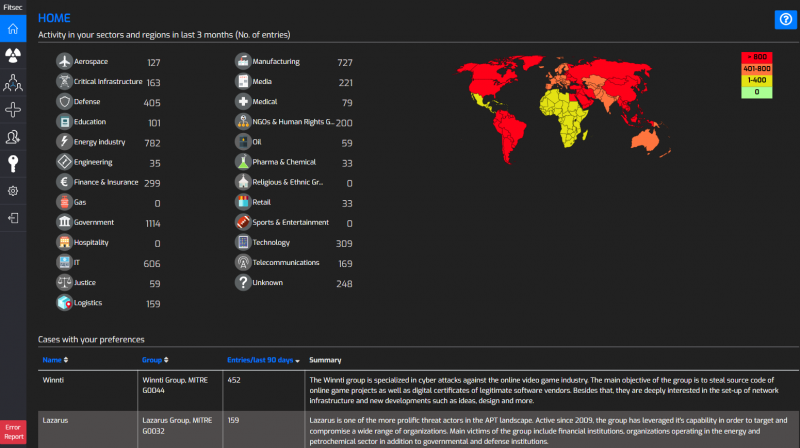Click the Manufacturing sector label
Viewport: 800px width, 448px height.
pos(276,61)
